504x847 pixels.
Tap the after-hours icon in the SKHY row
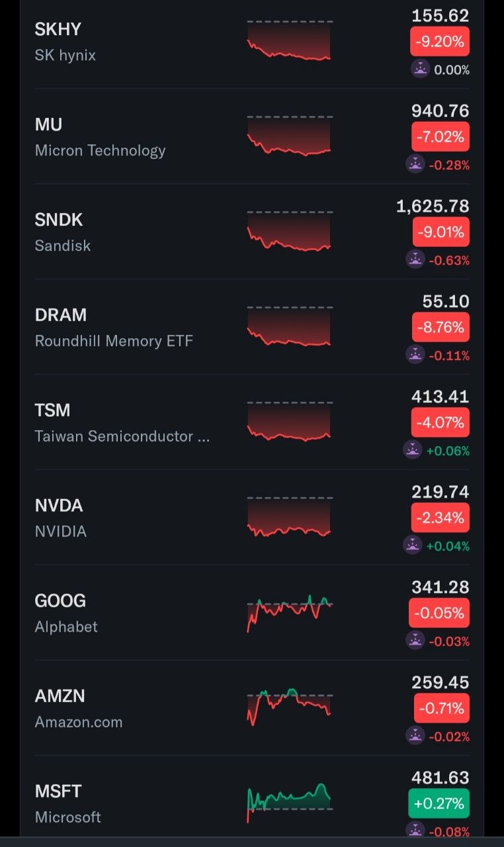tap(421, 69)
